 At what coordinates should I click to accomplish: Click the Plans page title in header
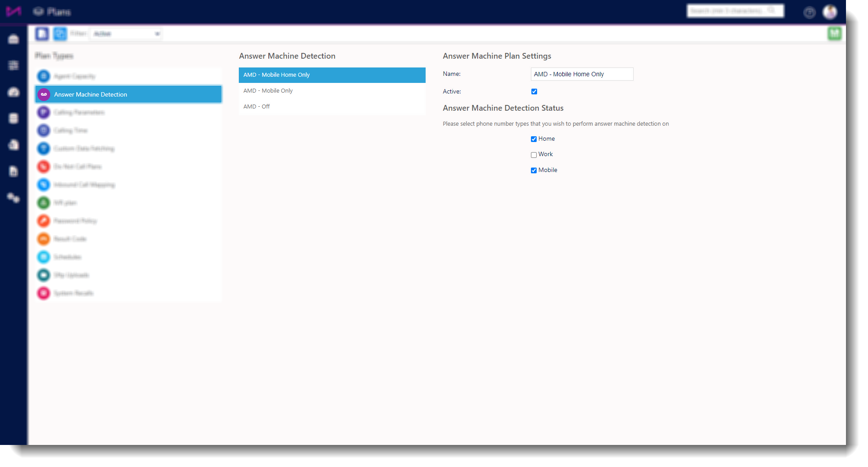(59, 12)
